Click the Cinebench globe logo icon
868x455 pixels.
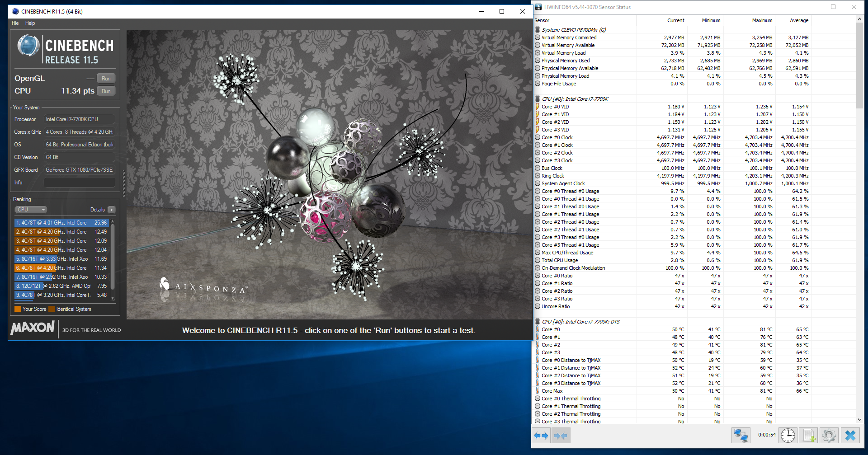tap(28, 46)
